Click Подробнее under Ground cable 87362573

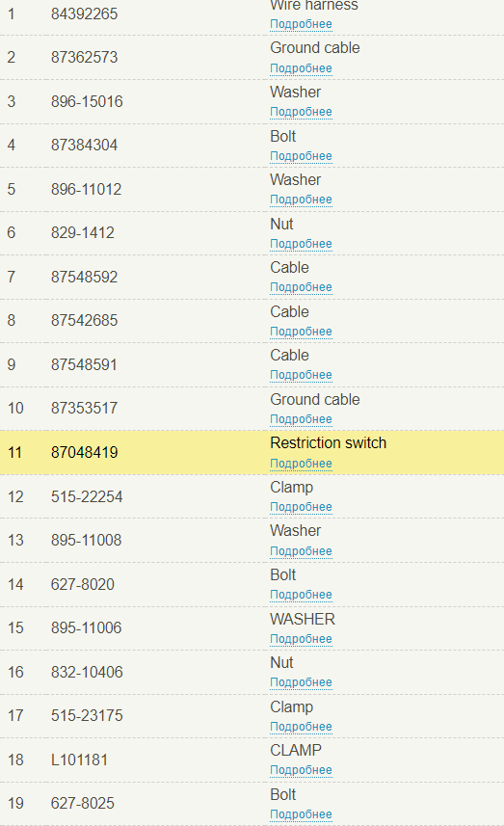point(301,68)
